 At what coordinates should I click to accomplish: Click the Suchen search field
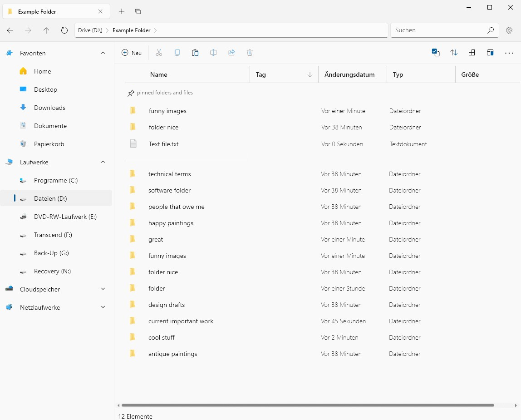pos(445,30)
